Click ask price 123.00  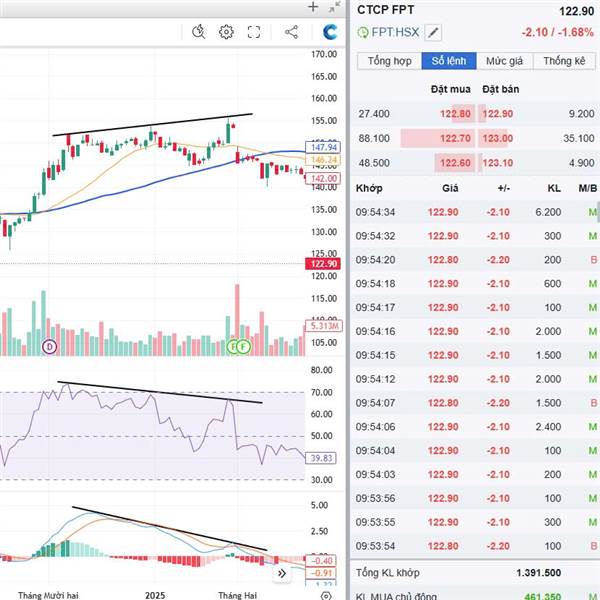[497, 138]
